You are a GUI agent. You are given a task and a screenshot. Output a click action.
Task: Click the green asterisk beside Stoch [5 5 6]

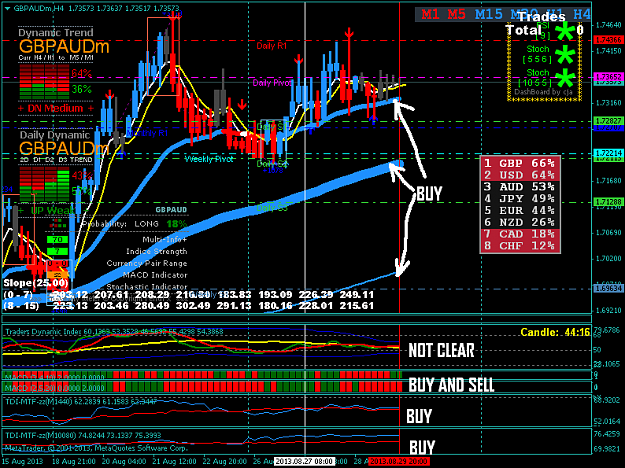click(x=565, y=55)
